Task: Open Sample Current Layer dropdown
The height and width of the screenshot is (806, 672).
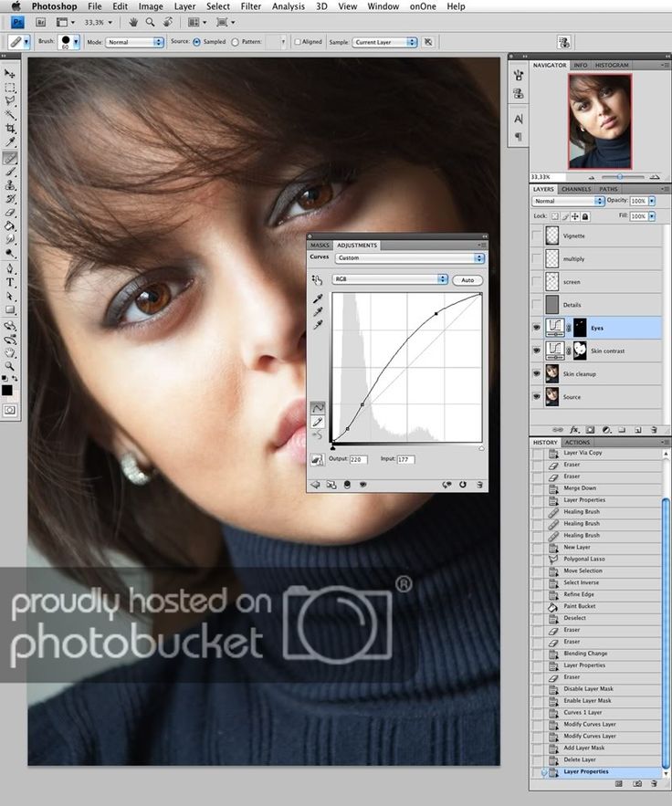Action: (x=384, y=42)
